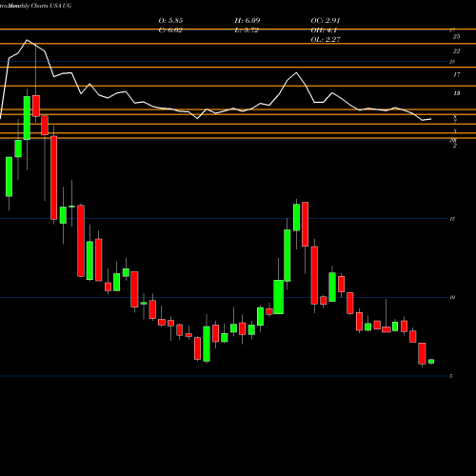
Task: Click the 'OL: 2.27' readout
Action: (x=326, y=40)
